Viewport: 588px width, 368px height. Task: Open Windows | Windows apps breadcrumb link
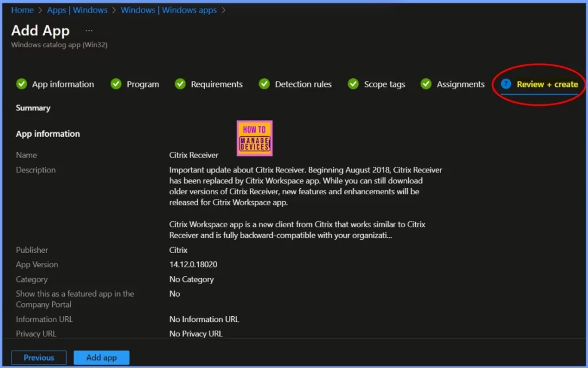tap(169, 10)
